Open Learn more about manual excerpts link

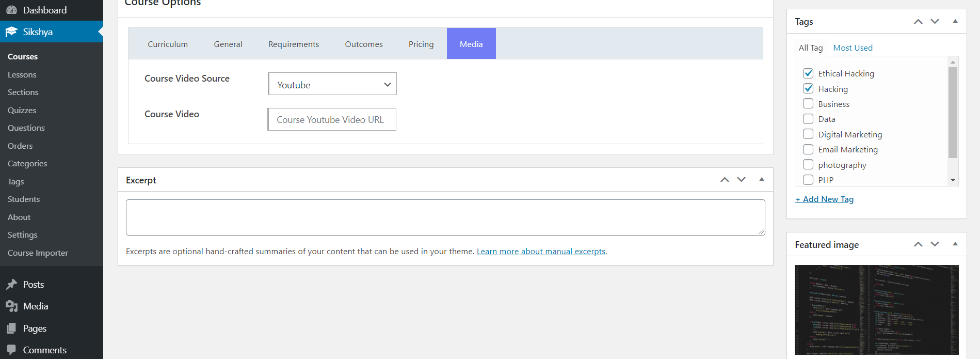coord(541,252)
